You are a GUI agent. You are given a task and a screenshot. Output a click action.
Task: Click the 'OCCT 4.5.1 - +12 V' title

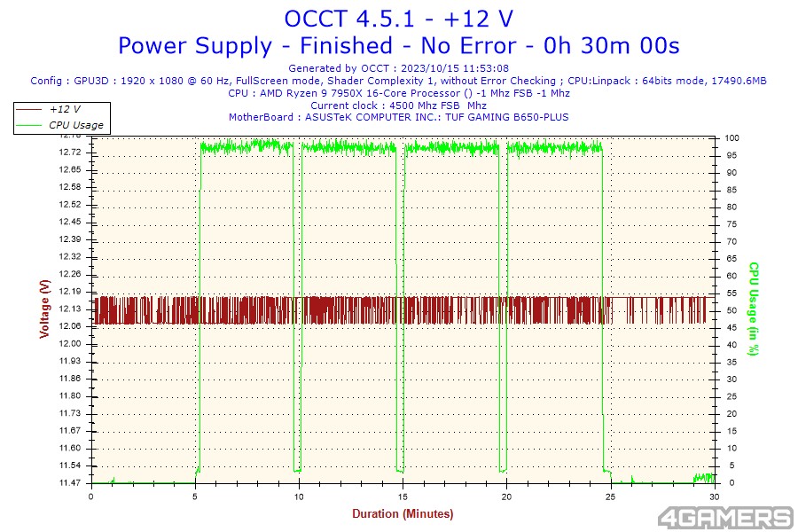coord(398,20)
